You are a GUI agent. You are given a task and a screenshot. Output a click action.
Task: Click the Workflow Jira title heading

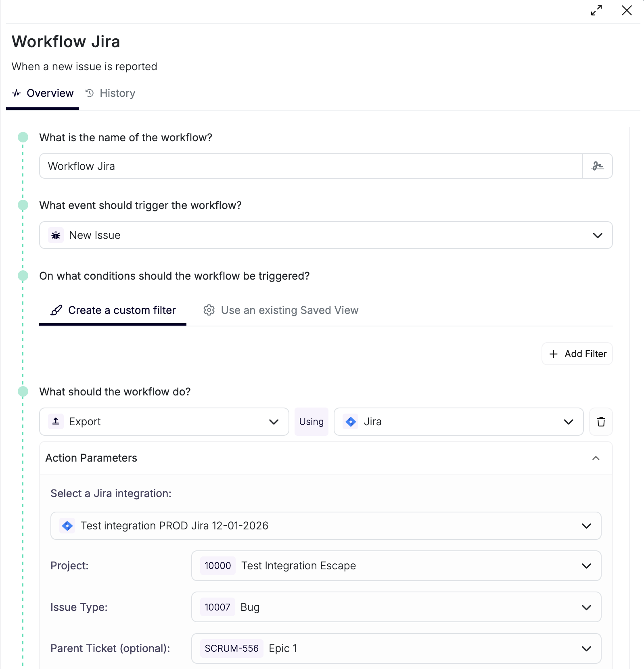pos(66,42)
